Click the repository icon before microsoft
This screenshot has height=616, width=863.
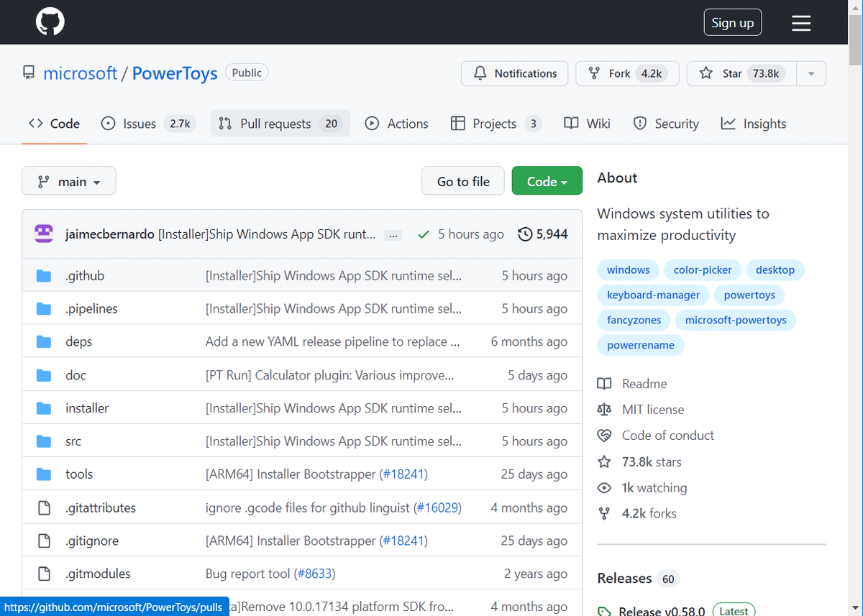(x=29, y=73)
